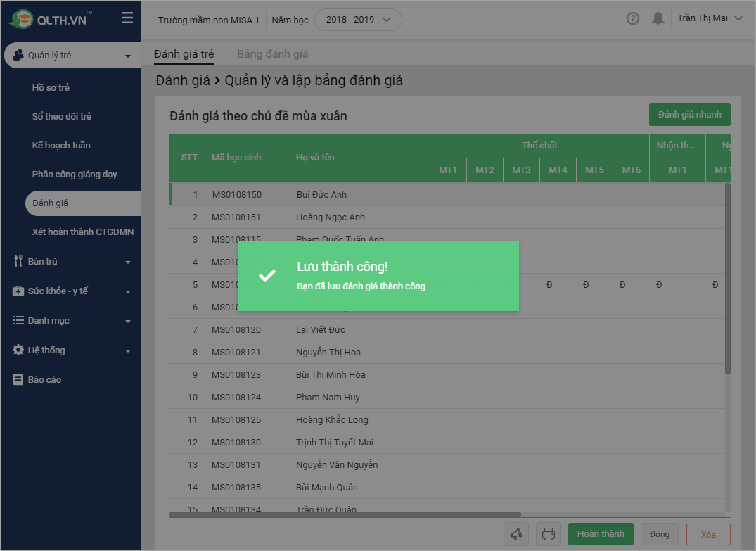Image resolution: width=756 pixels, height=551 pixels.
Task: Switch to the Đánh giá trẻ tab
Action: pyautogui.click(x=184, y=54)
